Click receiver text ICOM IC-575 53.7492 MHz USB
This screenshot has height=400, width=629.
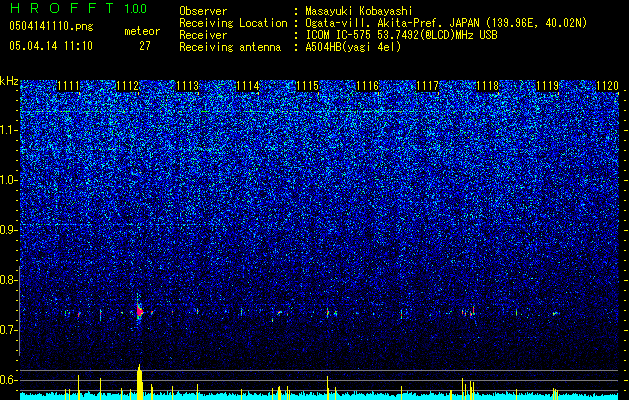(401, 35)
